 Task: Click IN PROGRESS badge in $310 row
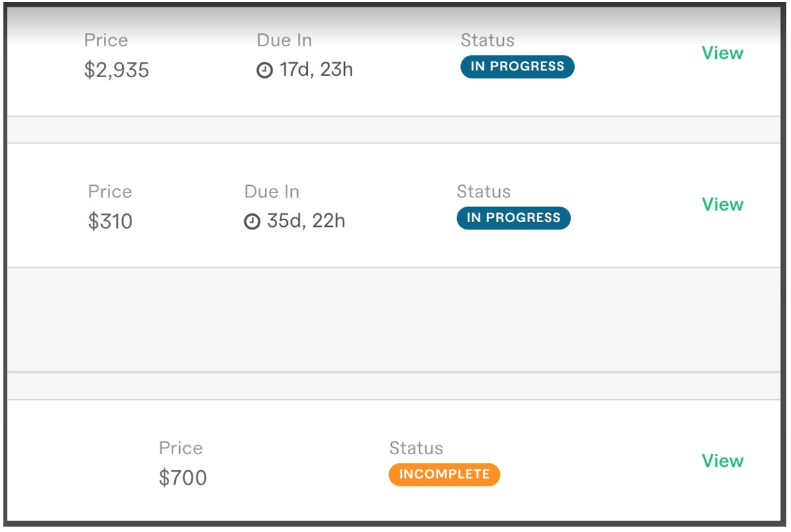click(x=513, y=218)
